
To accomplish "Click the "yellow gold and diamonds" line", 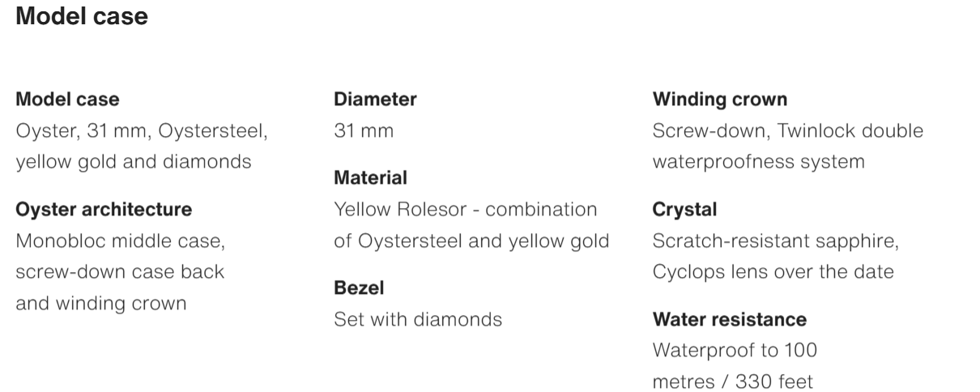I will pyautogui.click(x=134, y=161).
